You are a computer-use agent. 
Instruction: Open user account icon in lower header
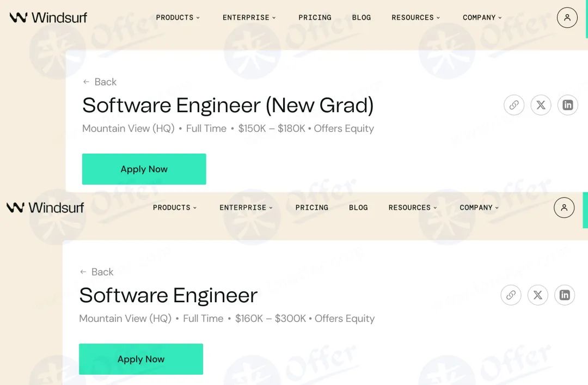click(x=564, y=207)
